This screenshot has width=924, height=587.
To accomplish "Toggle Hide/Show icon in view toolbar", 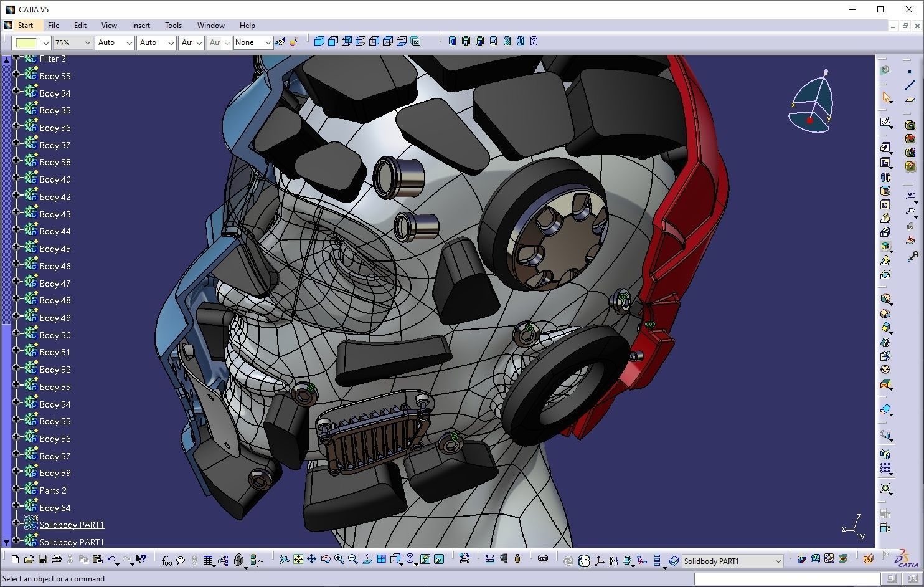I will tap(425, 560).
